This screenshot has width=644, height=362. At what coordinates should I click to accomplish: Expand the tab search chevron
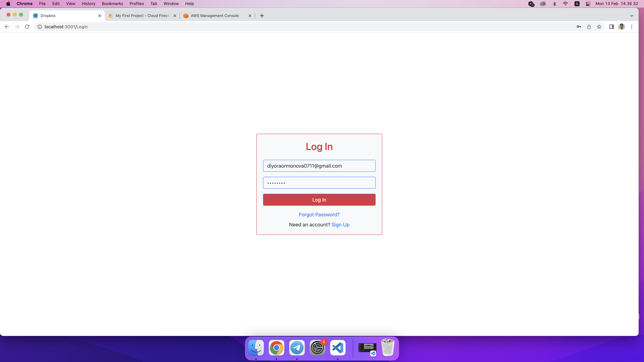(631, 16)
